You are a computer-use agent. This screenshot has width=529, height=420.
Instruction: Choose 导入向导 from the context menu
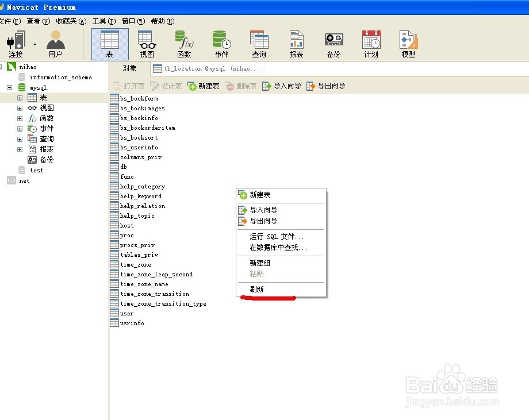click(281, 210)
